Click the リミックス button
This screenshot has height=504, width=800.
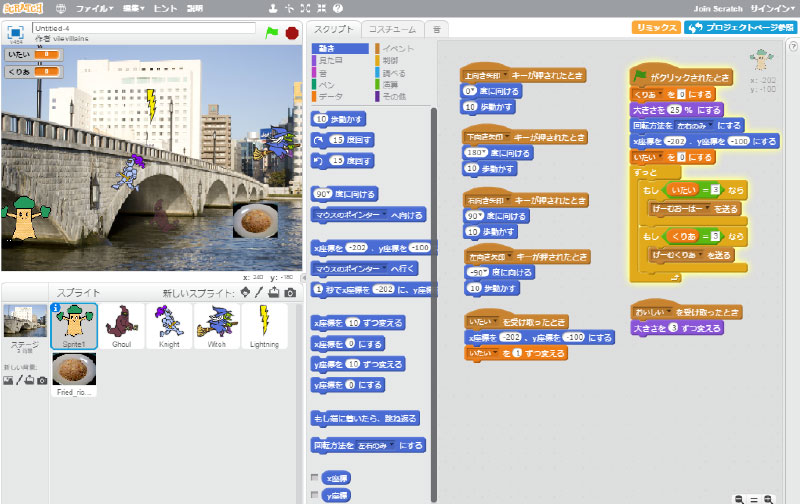pos(656,28)
